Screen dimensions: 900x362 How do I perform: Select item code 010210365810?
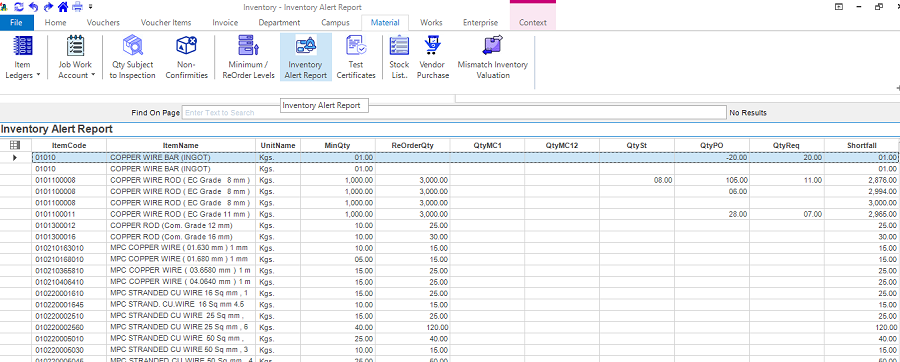tap(69, 270)
